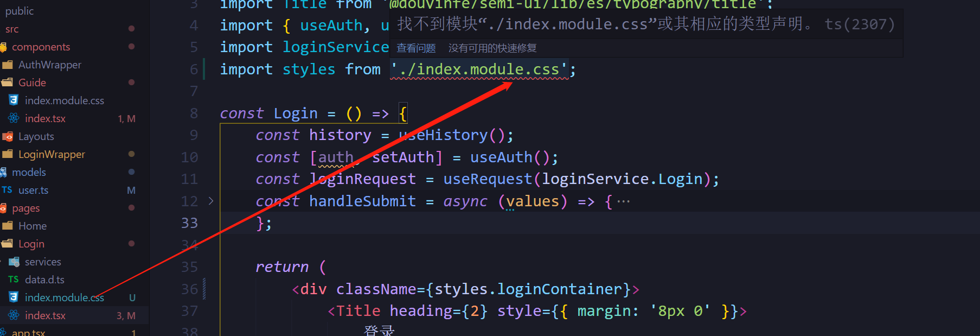Click the Login constant name on line 8
Screen dimensions: 980x336
click(296, 113)
